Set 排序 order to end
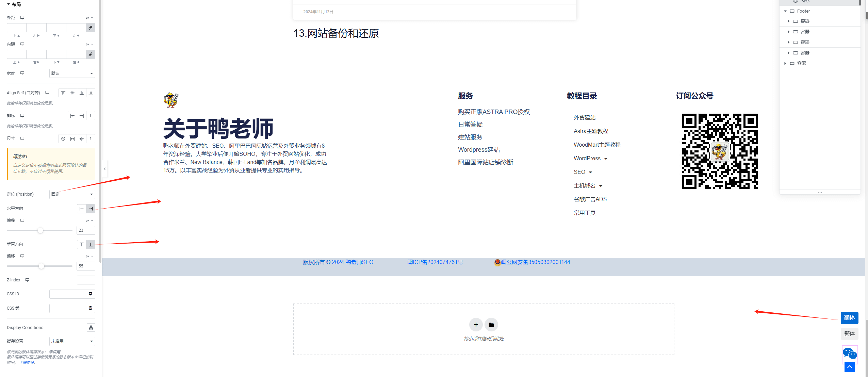Viewport: 868px width, 377px height. [x=82, y=116]
